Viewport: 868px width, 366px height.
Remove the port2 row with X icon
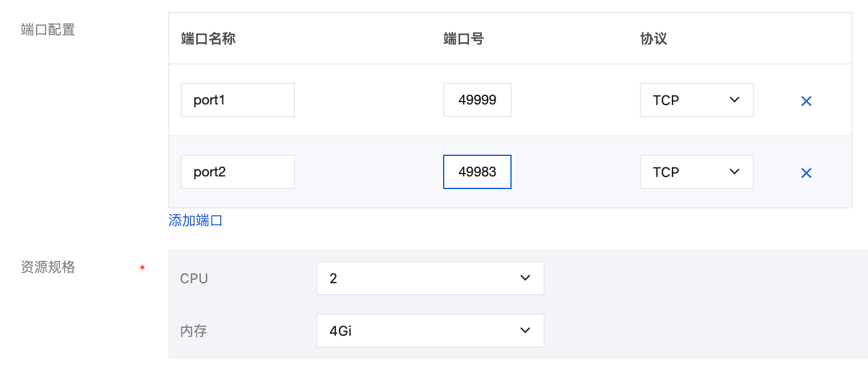coord(806,173)
